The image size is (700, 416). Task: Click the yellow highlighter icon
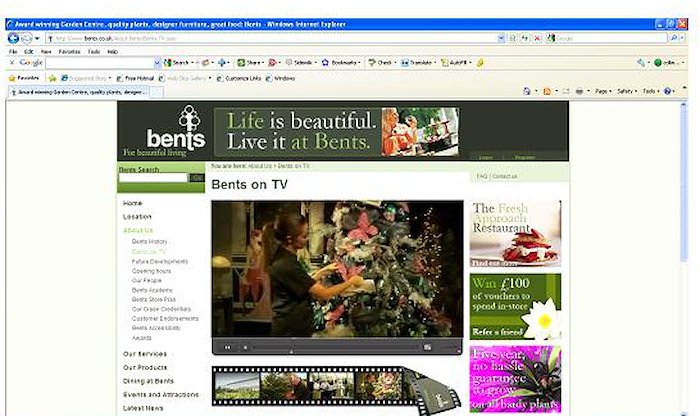480,63
